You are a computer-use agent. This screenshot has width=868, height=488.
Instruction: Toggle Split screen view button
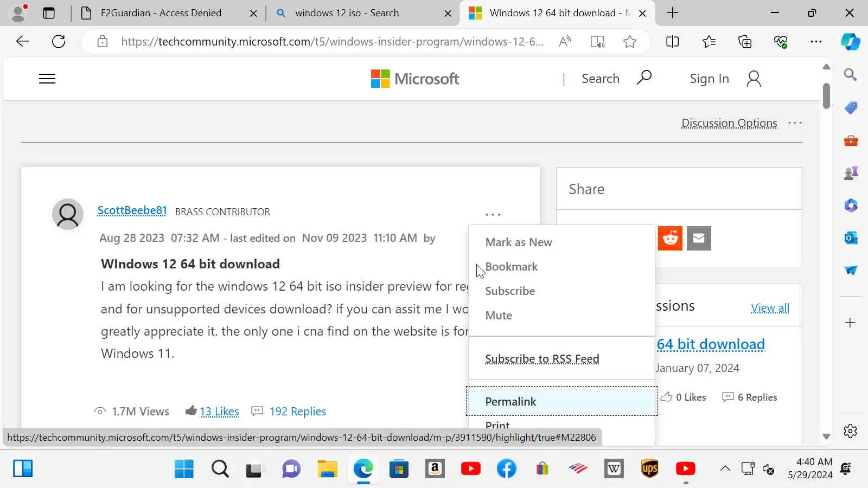672,42
